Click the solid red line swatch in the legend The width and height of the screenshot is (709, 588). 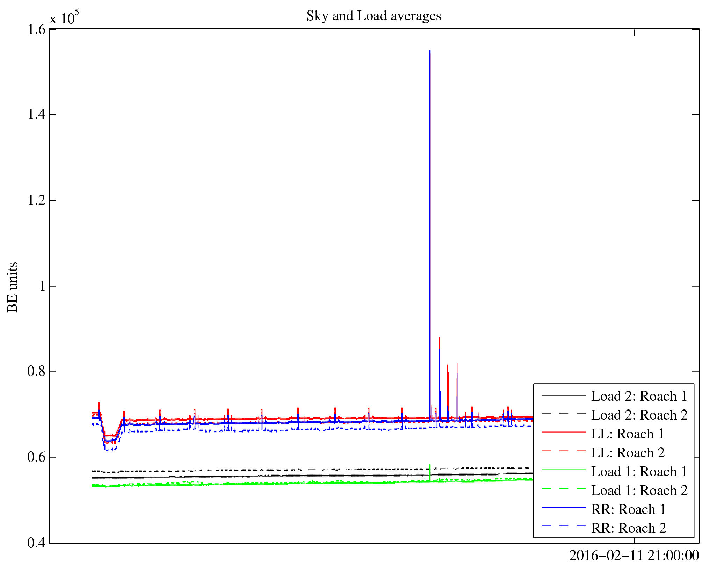[x=564, y=433]
